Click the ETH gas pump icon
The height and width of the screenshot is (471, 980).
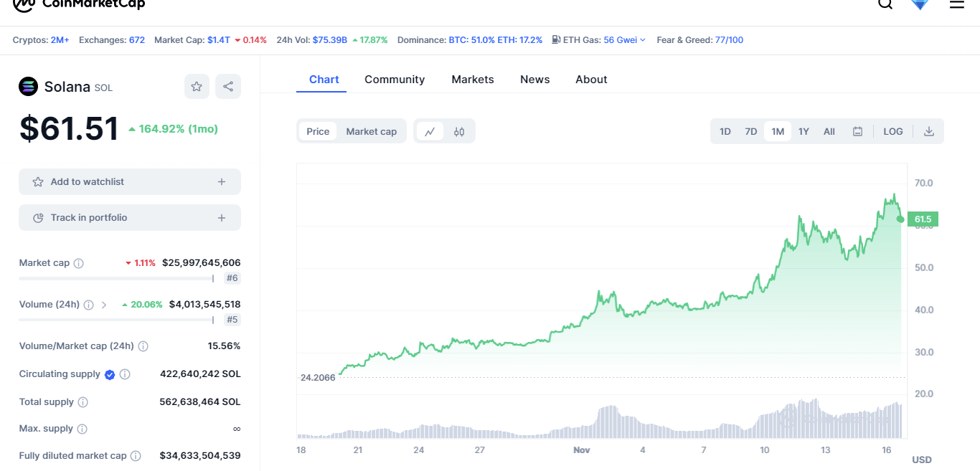[556, 40]
